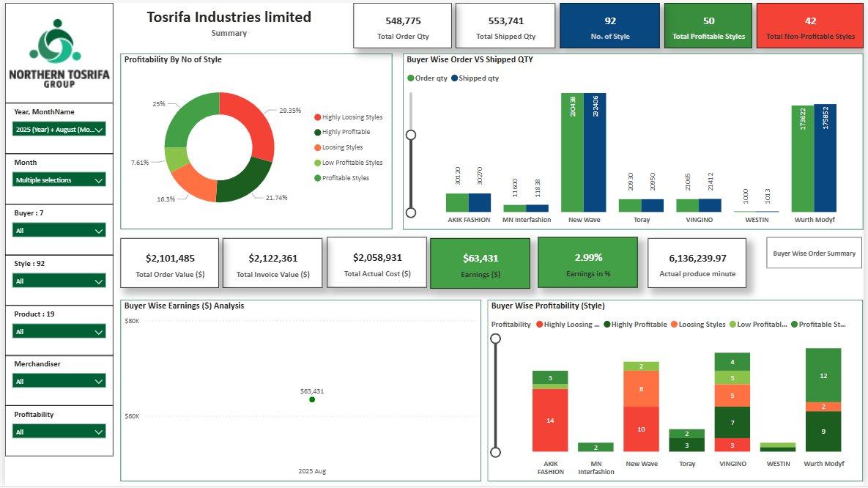The height and width of the screenshot is (488, 868).
Task: Select the 7.61% light green donut segment
Action: tap(176, 159)
